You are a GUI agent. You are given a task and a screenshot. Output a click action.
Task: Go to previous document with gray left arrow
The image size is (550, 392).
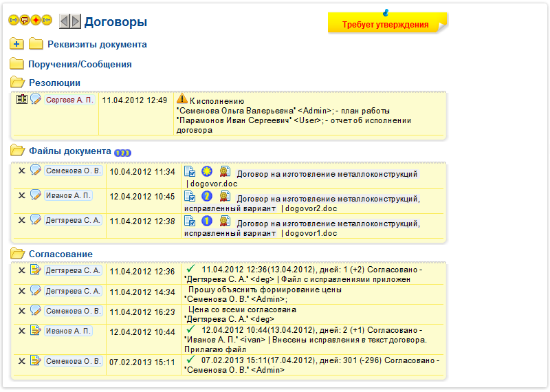[64, 21]
